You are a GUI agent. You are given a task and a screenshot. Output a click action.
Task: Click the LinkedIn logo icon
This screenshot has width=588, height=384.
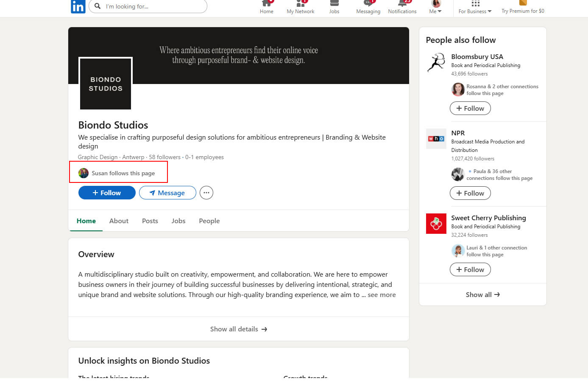tap(78, 6)
